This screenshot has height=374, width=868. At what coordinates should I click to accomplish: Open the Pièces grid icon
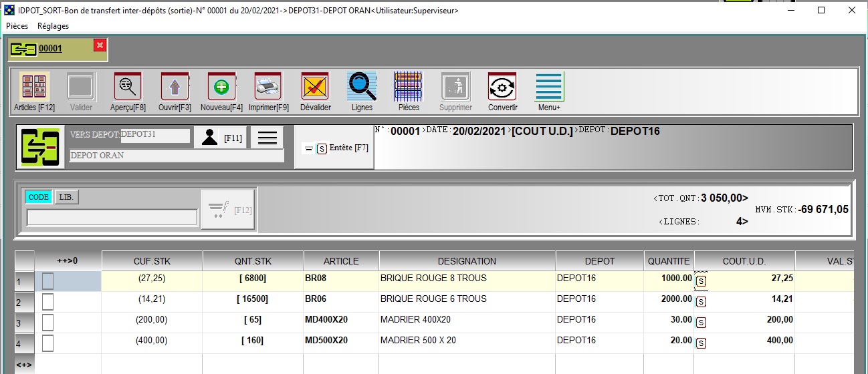[x=409, y=87]
